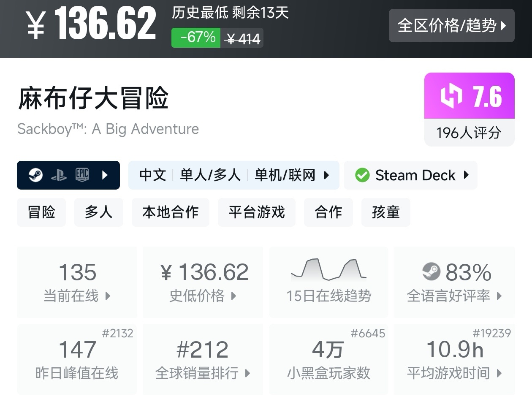View the 15日在线趋势 chart
The image size is (532, 399).
328,282
